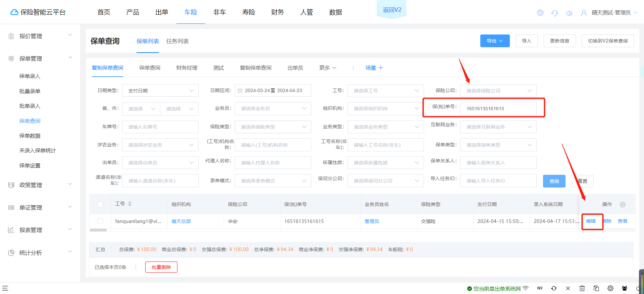
Task: Click the paw icon in bottom bar
Action: click(624, 288)
